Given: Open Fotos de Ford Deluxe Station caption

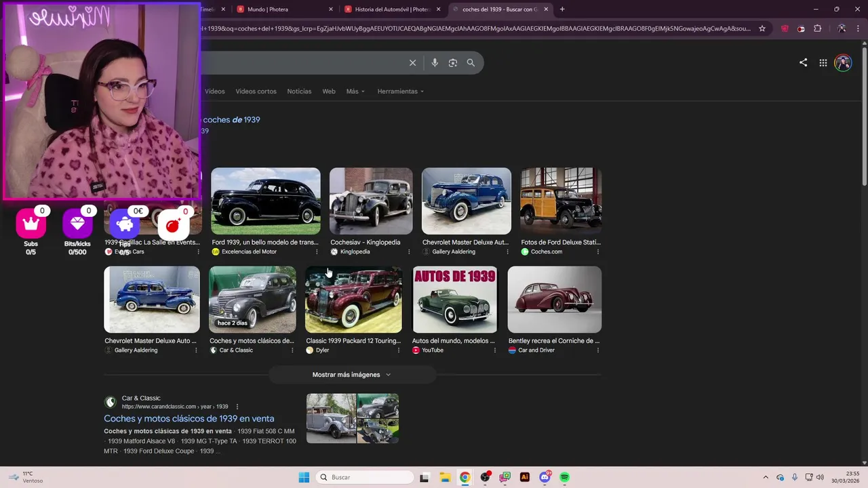Looking at the screenshot, I should pyautogui.click(x=561, y=242).
